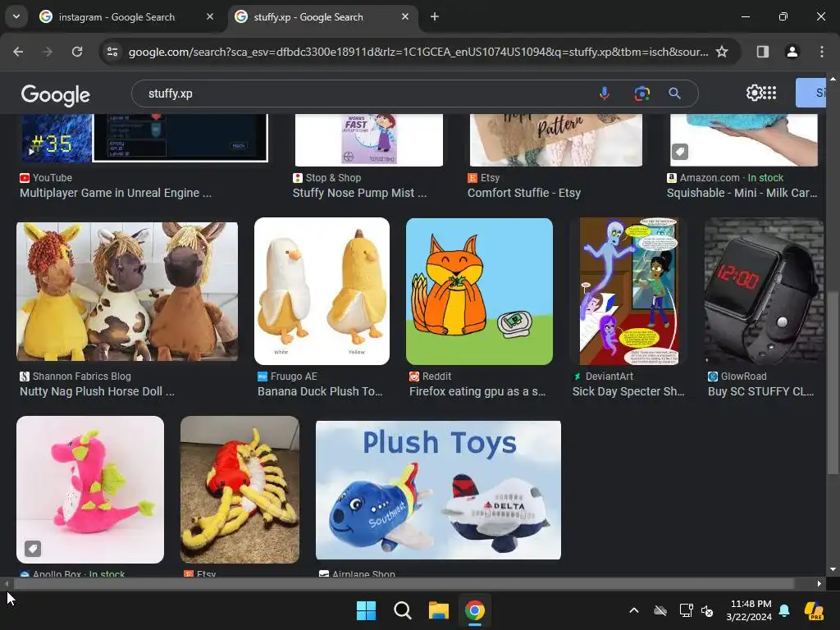Search by voice with the microphone

click(605, 94)
